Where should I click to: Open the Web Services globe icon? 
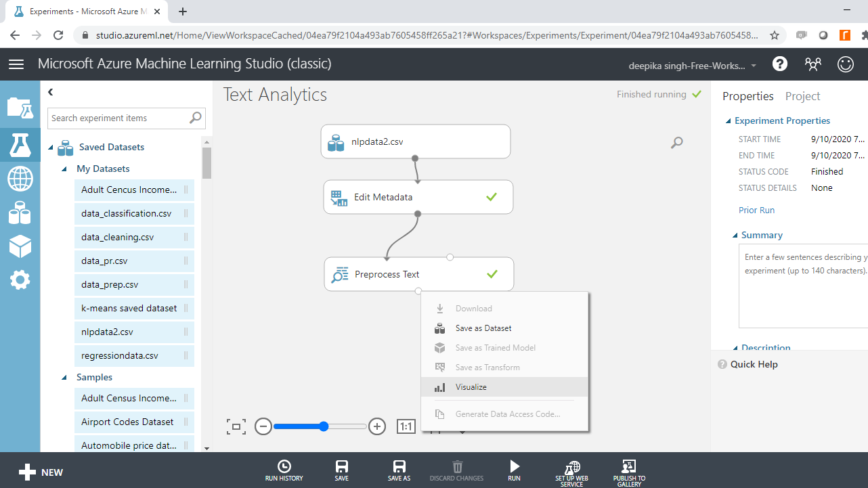click(x=20, y=179)
